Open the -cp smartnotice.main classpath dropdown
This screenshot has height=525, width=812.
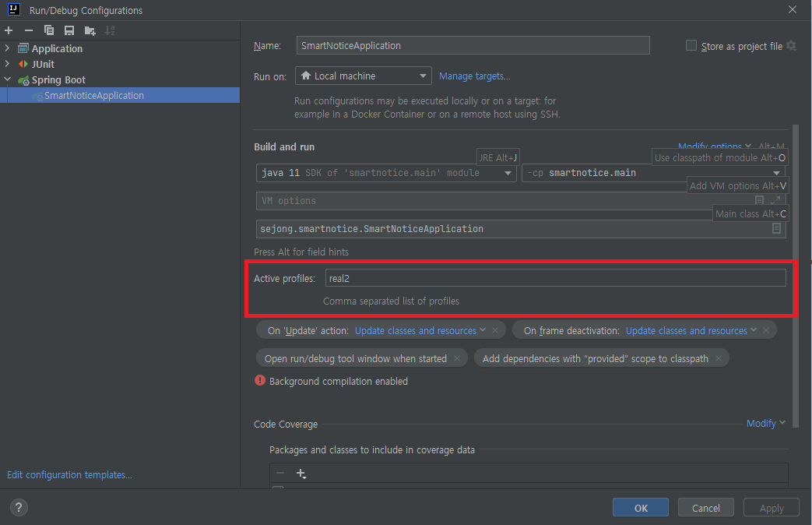(x=653, y=173)
